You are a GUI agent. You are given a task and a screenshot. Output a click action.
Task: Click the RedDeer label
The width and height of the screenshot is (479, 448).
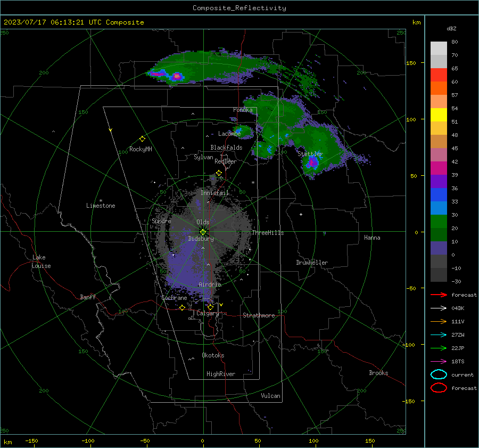226,161
